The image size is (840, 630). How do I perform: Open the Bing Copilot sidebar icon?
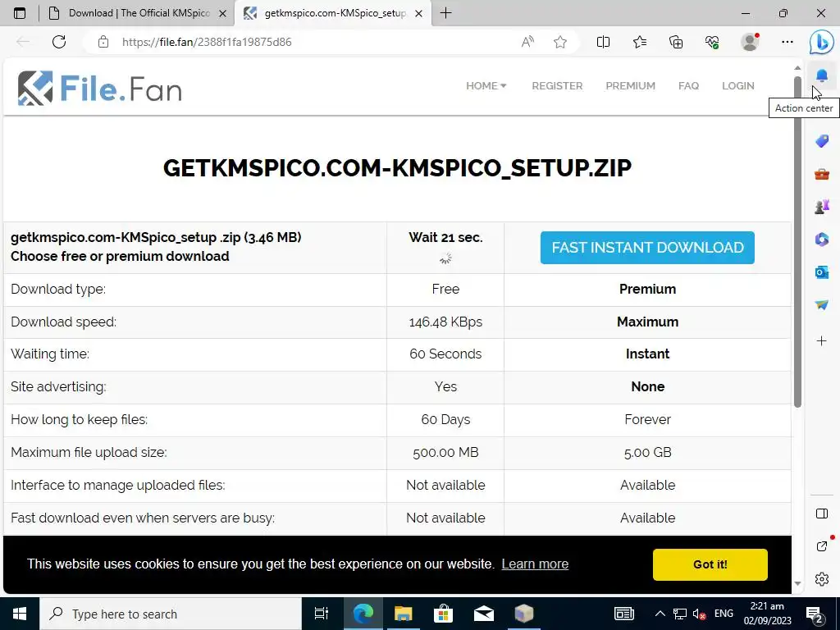[x=822, y=42]
